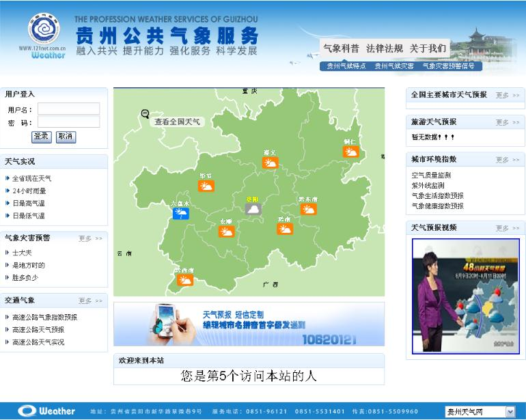Screen dimensions: 526x420
Task: Open the 紫外线监测 link
Action: click(428, 186)
